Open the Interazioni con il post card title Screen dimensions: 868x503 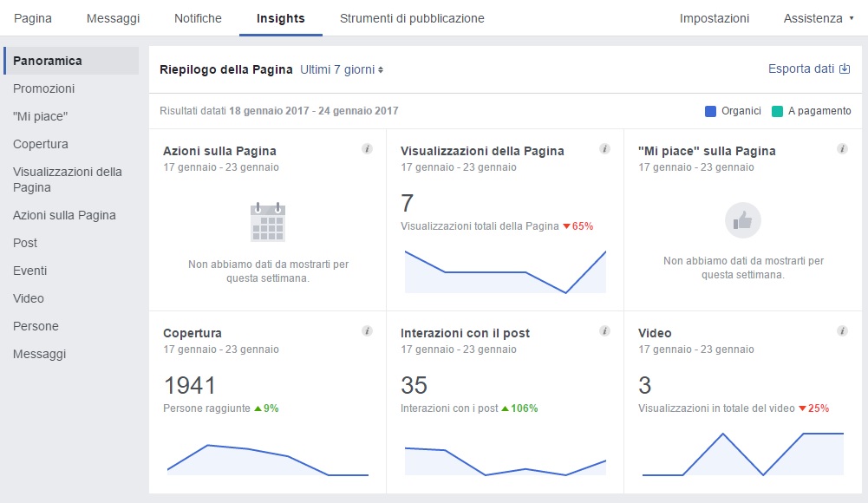(x=465, y=333)
